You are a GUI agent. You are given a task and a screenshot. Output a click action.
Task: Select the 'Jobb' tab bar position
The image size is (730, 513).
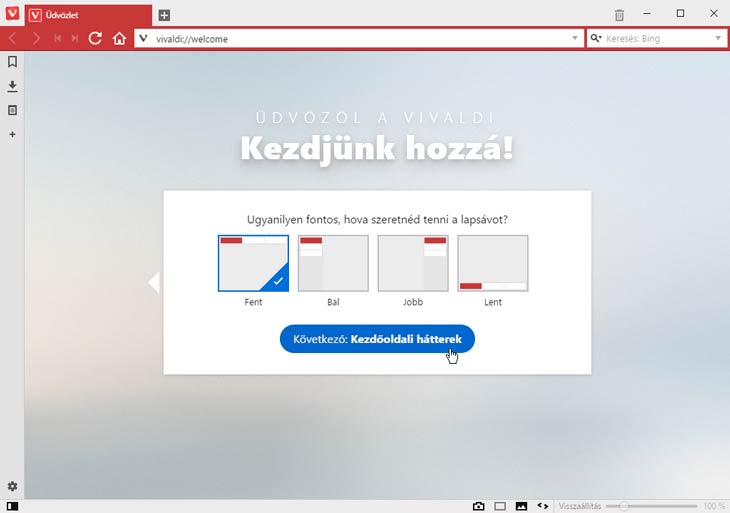(x=412, y=263)
